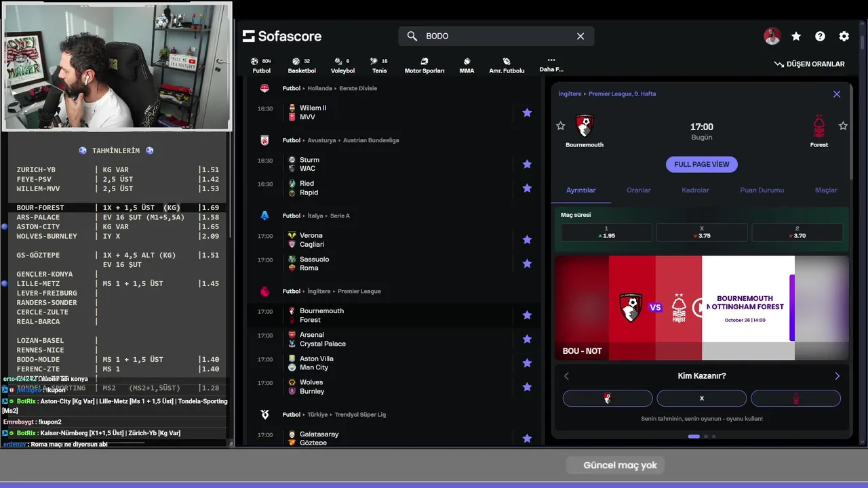Toggle favorite star for Wolves - Burnley
Image resolution: width=868 pixels, height=488 pixels.
[x=527, y=387]
